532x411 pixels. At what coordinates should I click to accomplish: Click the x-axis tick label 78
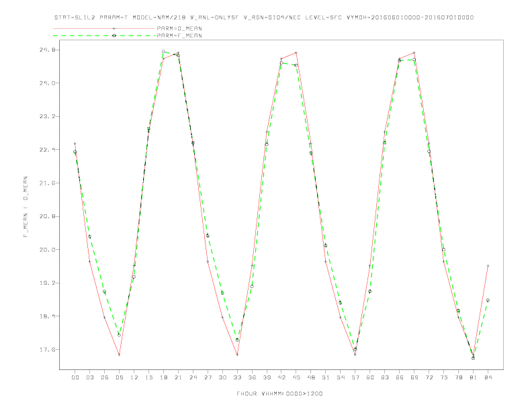pyautogui.click(x=458, y=377)
